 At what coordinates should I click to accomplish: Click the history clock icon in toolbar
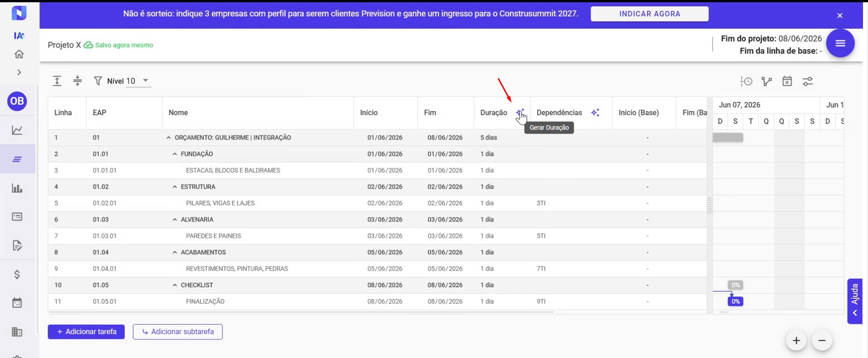(x=747, y=82)
